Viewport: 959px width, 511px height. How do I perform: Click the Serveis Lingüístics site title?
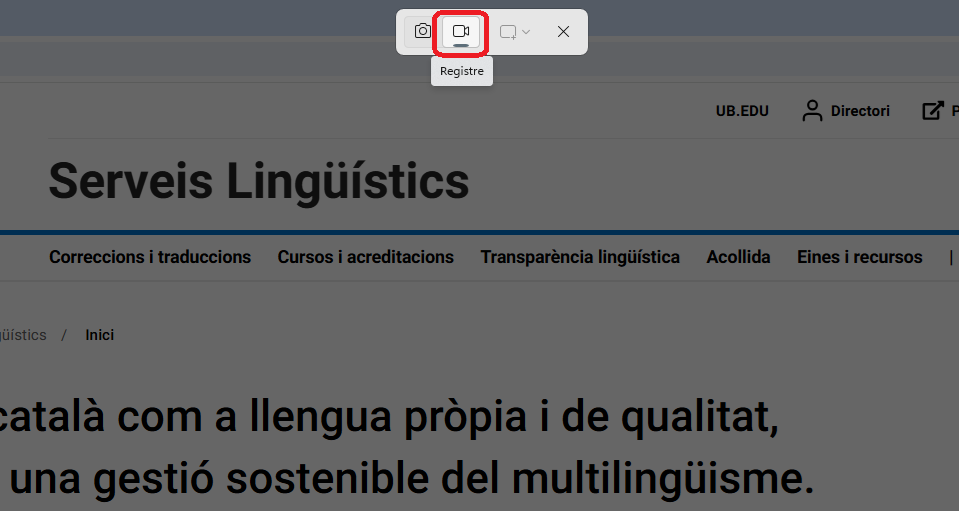tap(259, 182)
